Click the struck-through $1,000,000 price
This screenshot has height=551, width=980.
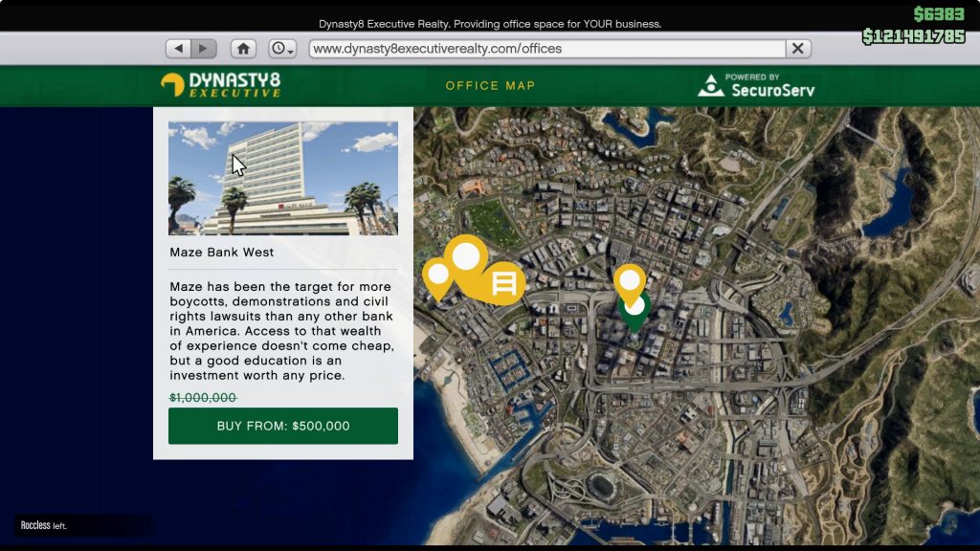[x=203, y=397]
